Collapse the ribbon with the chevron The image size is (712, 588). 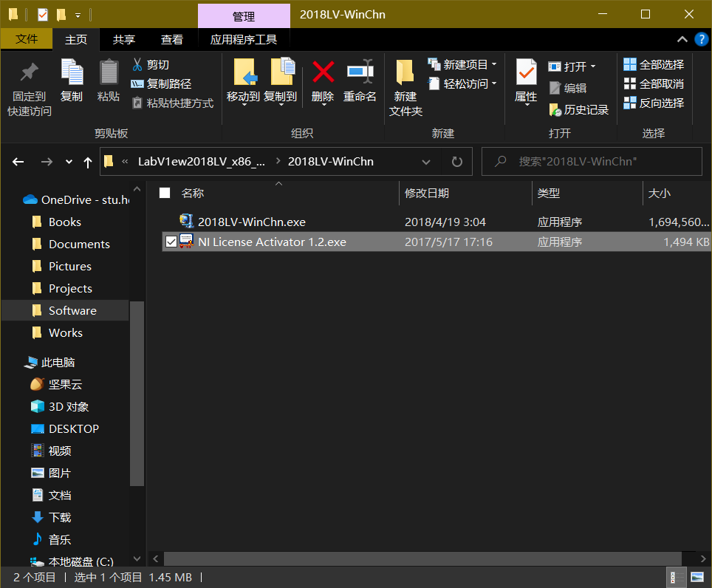point(682,39)
